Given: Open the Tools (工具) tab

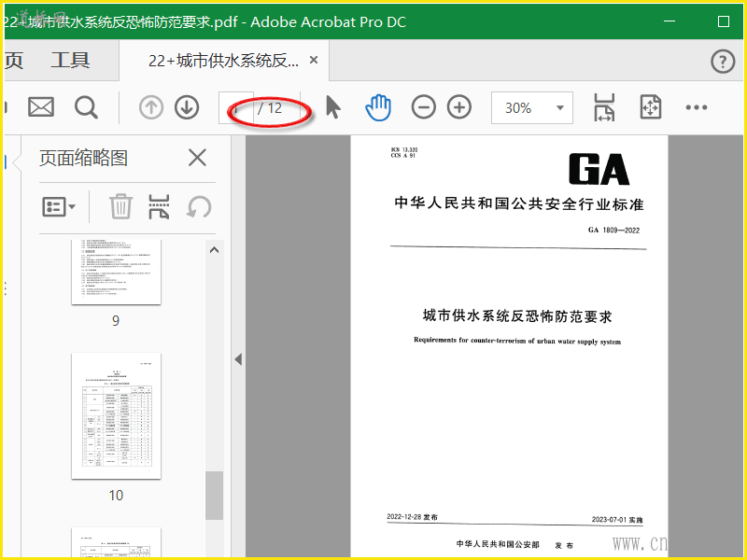Looking at the screenshot, I should [x=71, y=61].
